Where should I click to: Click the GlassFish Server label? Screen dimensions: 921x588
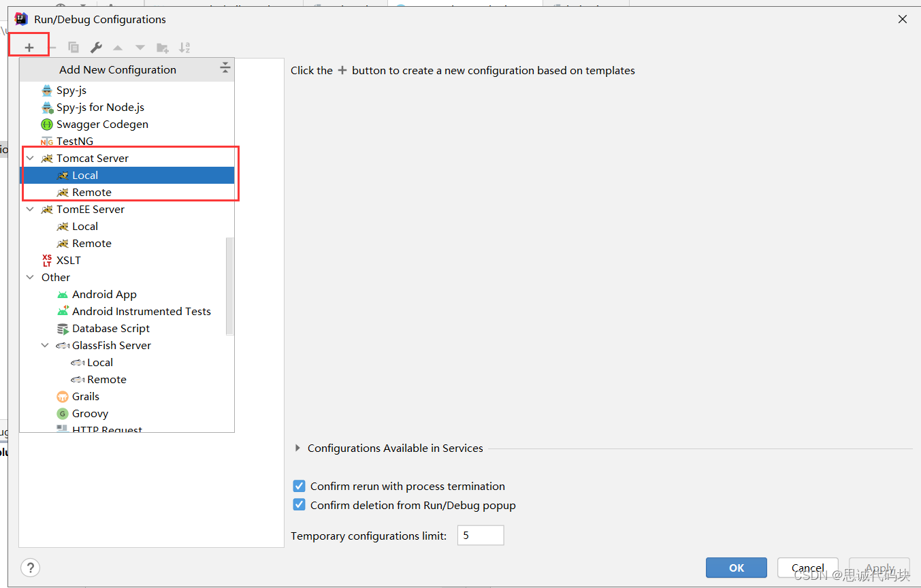pos(112,346)
